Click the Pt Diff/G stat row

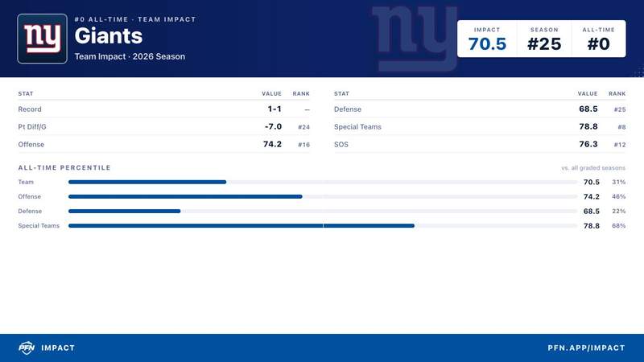[164, 127]
